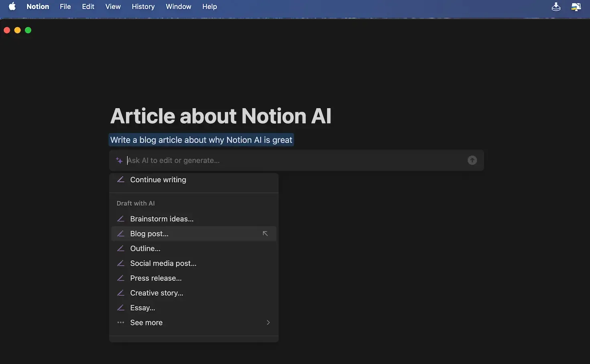Select Social media post... option
Viewport: 590px width, 364px height.
(194, 263)
